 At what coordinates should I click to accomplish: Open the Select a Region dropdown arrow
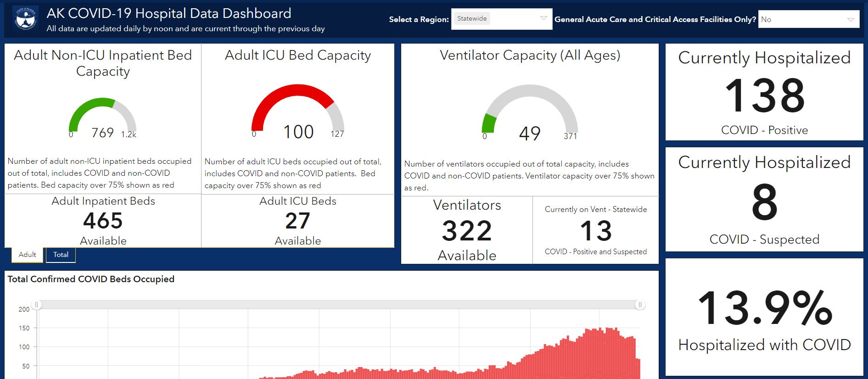click(x=543, y=19)
